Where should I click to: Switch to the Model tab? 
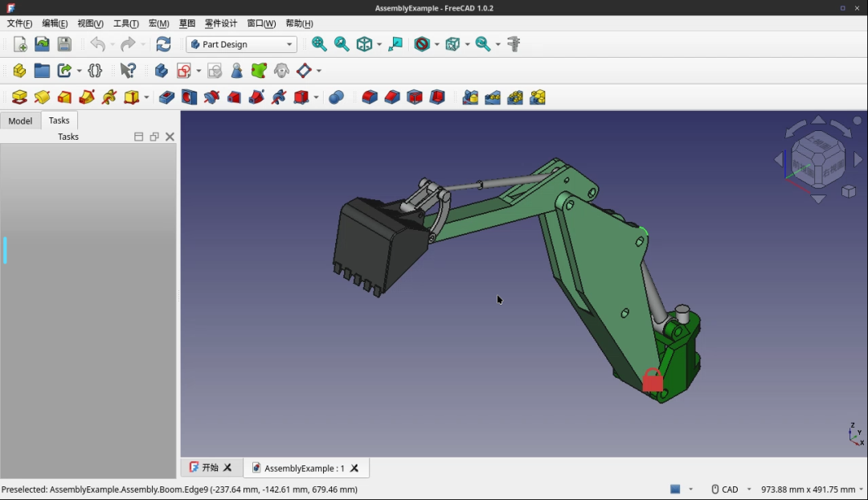point(20,121)
